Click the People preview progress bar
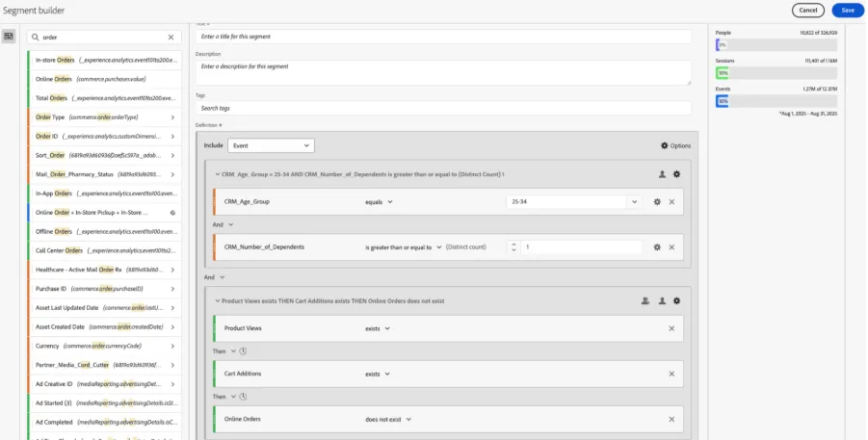Viewport: 868px width, 440px height. click(776, 45)
